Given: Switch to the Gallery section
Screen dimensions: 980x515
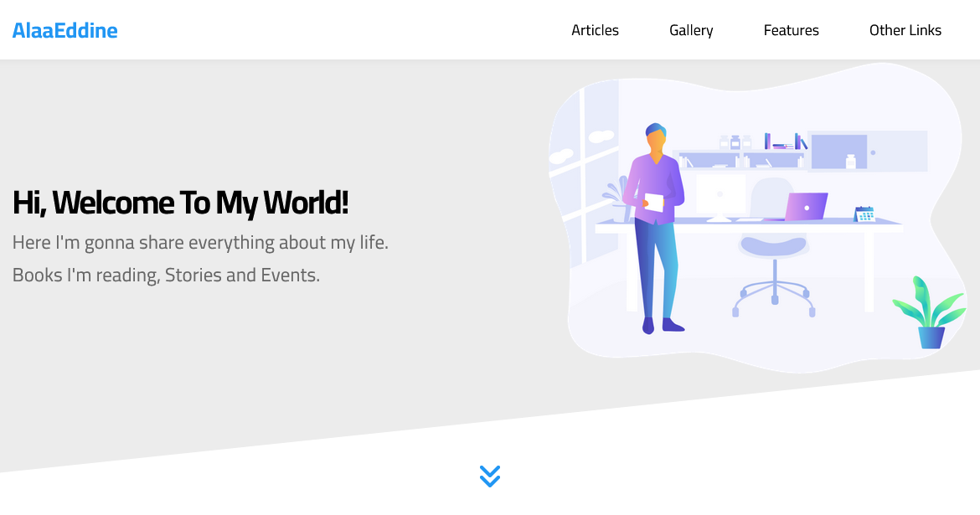Looking at the screenshot, I should coord(690,30).
